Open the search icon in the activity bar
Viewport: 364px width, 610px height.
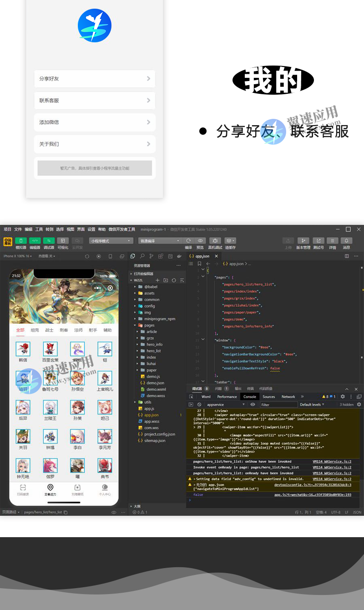(x=142, y=256)
